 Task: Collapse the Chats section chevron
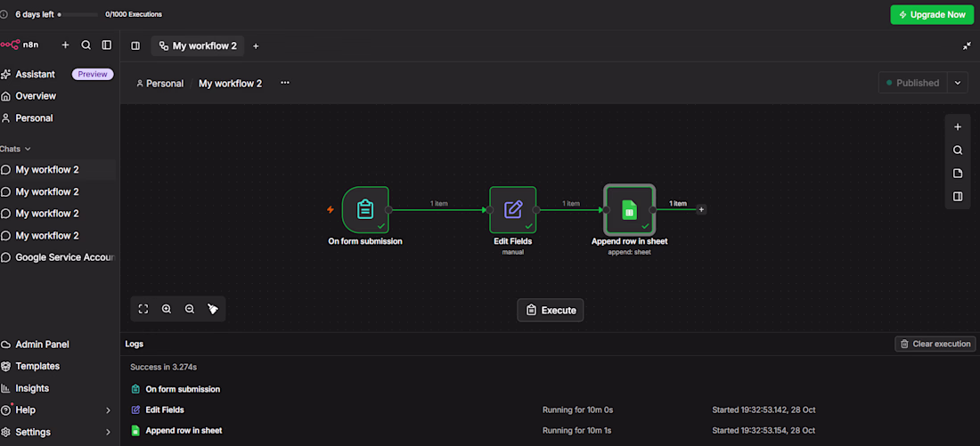coord(28,150)
